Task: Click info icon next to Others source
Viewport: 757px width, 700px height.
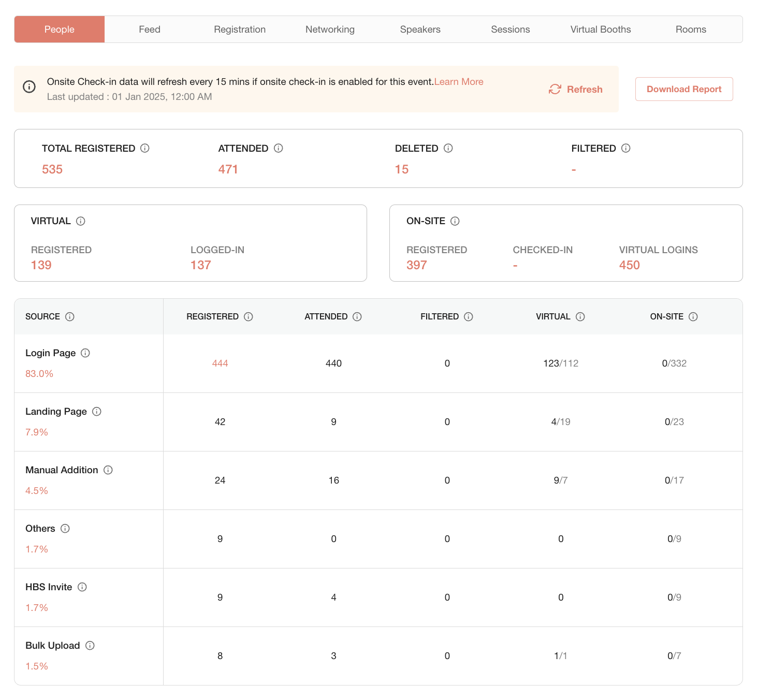Action: pyautogui.click(x=65, y=528)
